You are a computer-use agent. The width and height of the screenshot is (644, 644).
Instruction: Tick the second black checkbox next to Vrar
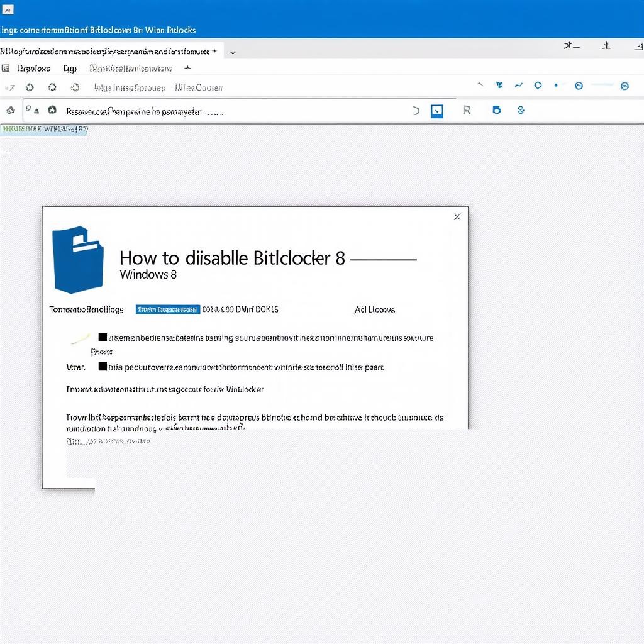[103, 366]
